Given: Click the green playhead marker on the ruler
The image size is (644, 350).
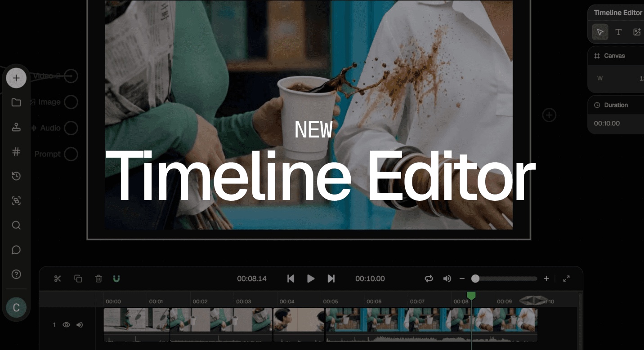Looking at the screenshot, I should click(471, 295).
